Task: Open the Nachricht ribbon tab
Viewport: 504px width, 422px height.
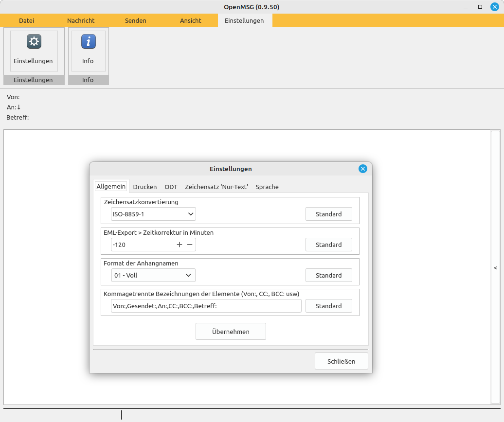Action: pos(81,20)
